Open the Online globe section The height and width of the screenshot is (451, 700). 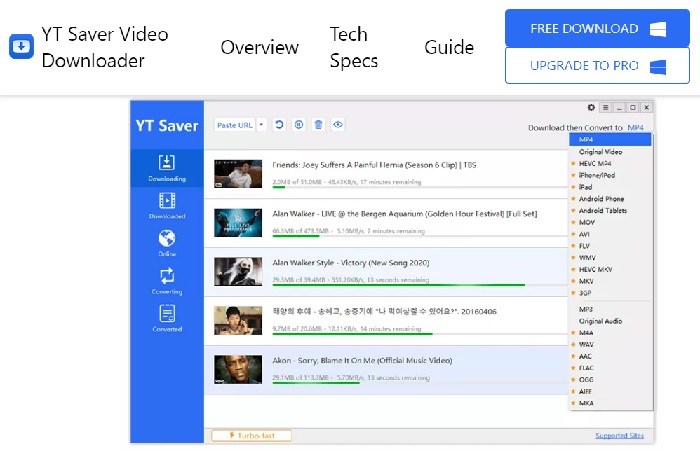(x=167, y=243)
